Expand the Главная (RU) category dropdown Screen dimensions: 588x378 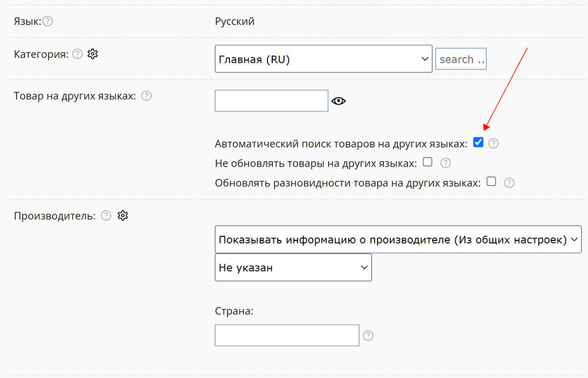click(x=323, y=59)
